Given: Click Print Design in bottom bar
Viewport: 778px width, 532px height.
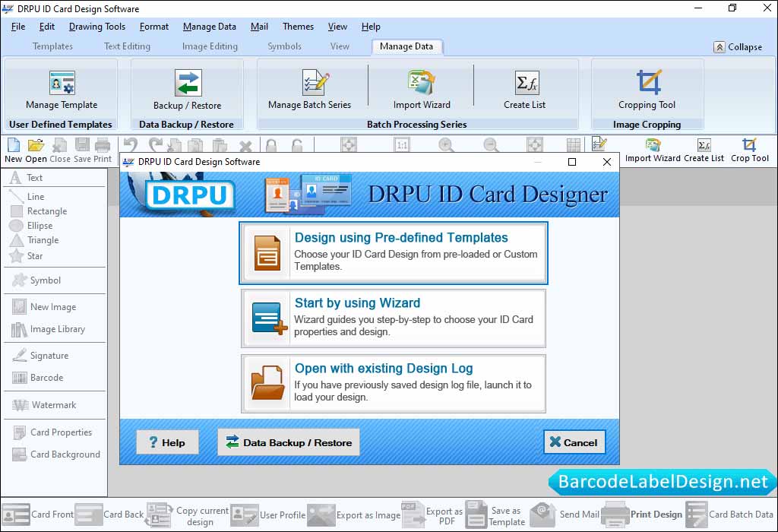Looking at the screenshot, I should click(x=642, y=515).
